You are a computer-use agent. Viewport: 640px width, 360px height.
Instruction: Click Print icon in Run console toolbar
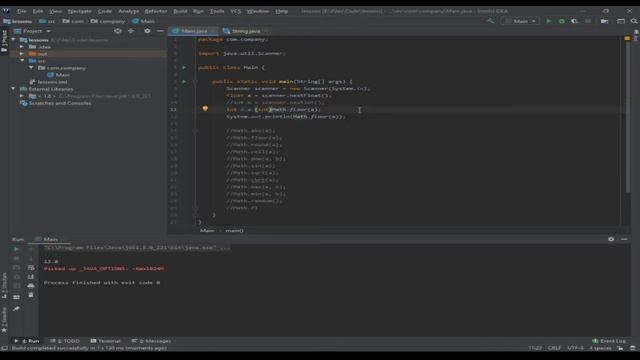click(x=31, y=286)
